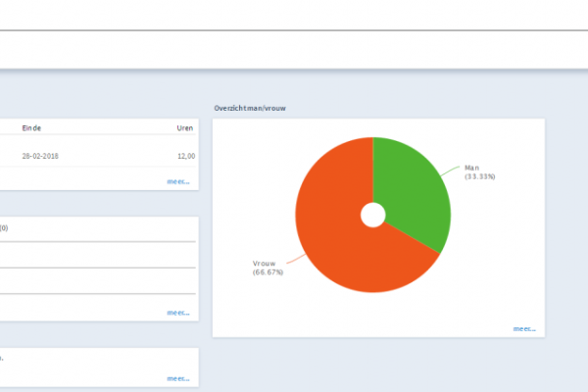Screen dimensions: 588x392
Task: Open 'meer...' link in the bottom-left panel
Action: click(x=177, y=377)
